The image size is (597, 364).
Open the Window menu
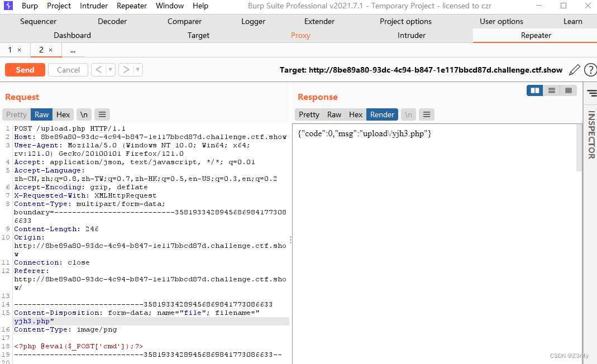[170, 6]
